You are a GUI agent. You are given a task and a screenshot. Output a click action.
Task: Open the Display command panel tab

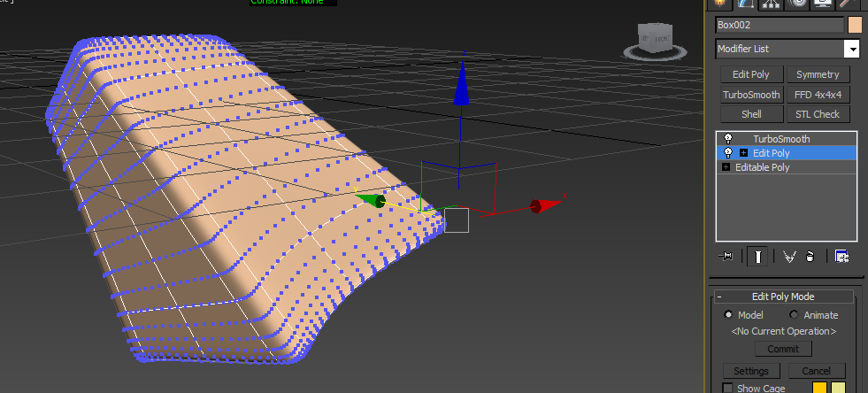click(x=822, y=4)
